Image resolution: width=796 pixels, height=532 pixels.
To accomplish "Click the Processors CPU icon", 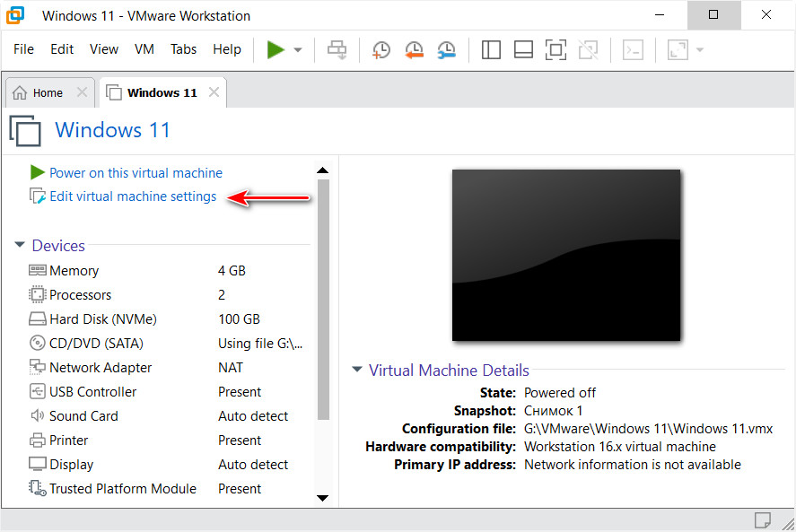I will pyautogui.click(x=38, y=294).
